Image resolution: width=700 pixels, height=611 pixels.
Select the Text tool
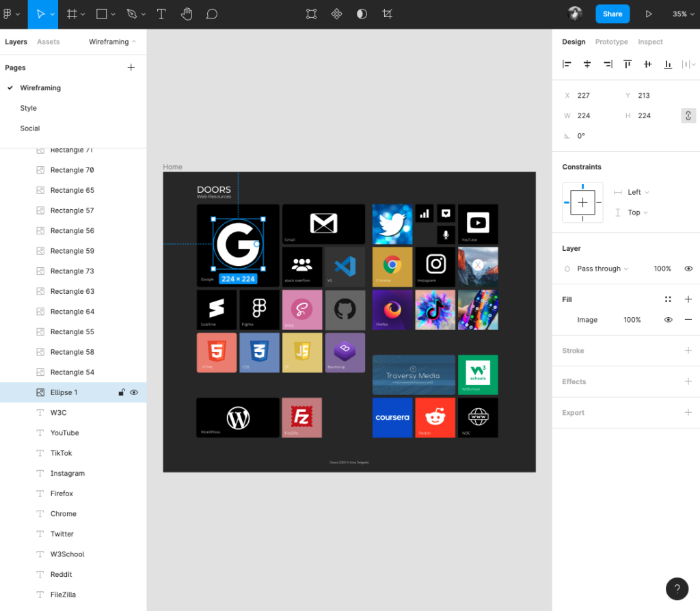point(161,14)
